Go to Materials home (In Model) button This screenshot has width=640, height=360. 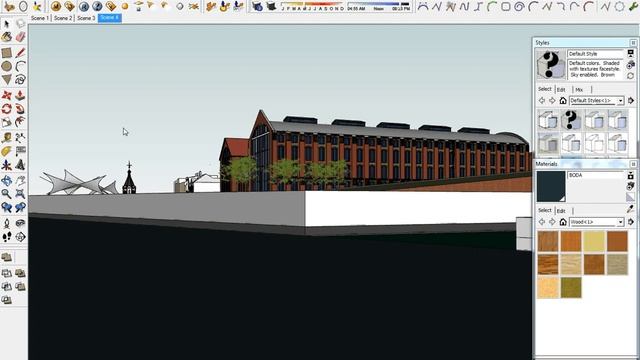pyautogui.click(x=563, y=222)
